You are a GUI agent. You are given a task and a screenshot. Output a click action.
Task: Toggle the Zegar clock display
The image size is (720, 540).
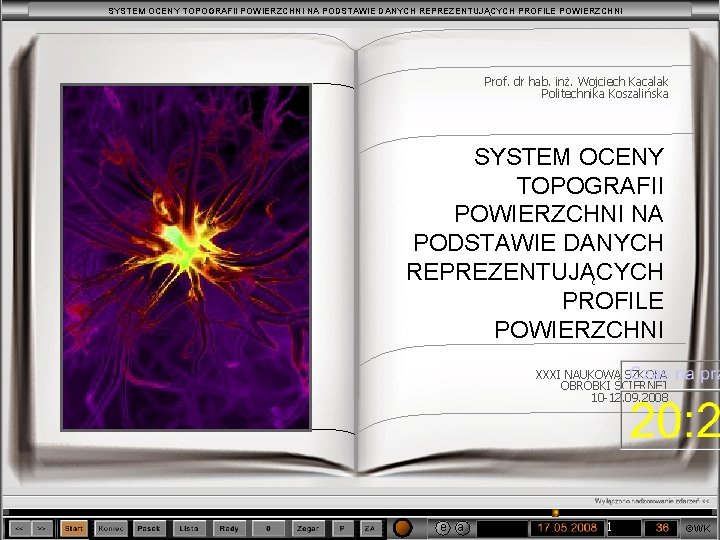[308, 529]
